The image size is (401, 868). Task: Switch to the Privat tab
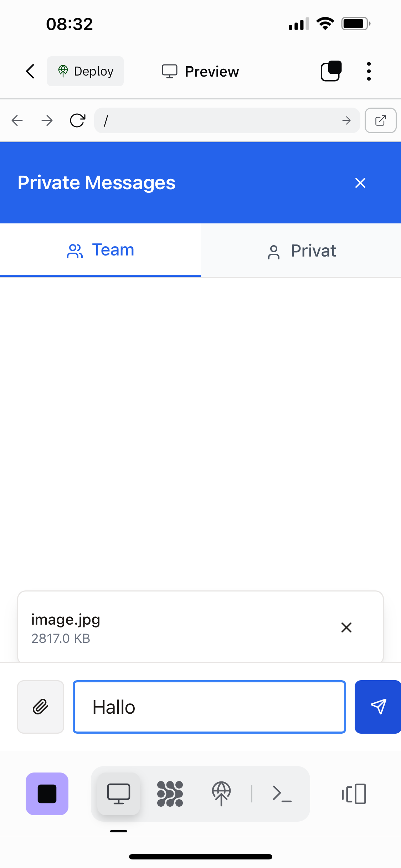pyautogui.click(x=301, y=251)
